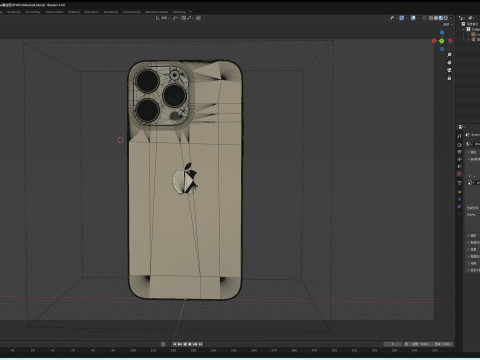
Task: Click the hand pan view icon
Action: 449,62
